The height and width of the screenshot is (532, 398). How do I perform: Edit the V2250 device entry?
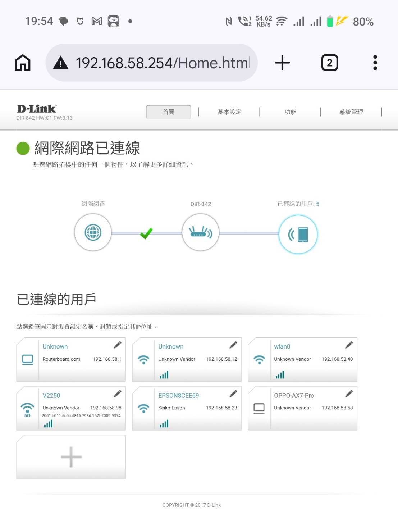(x=118, y=394)
